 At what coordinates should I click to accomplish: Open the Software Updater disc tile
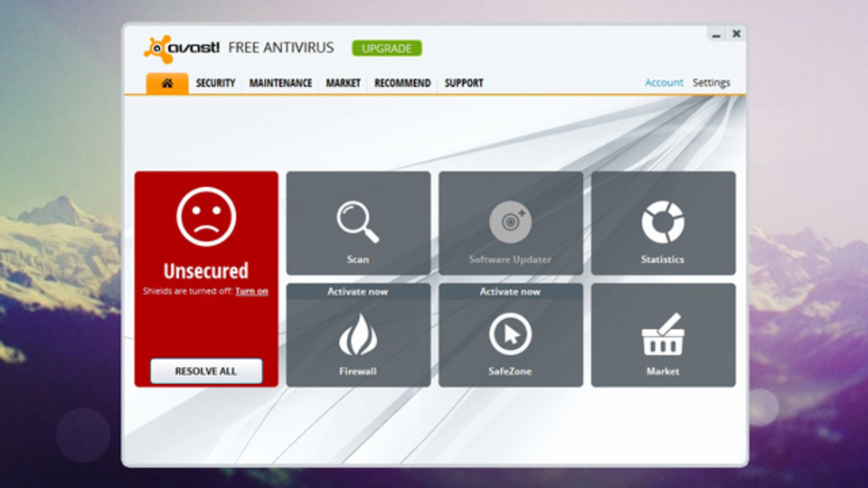[510, 223]
